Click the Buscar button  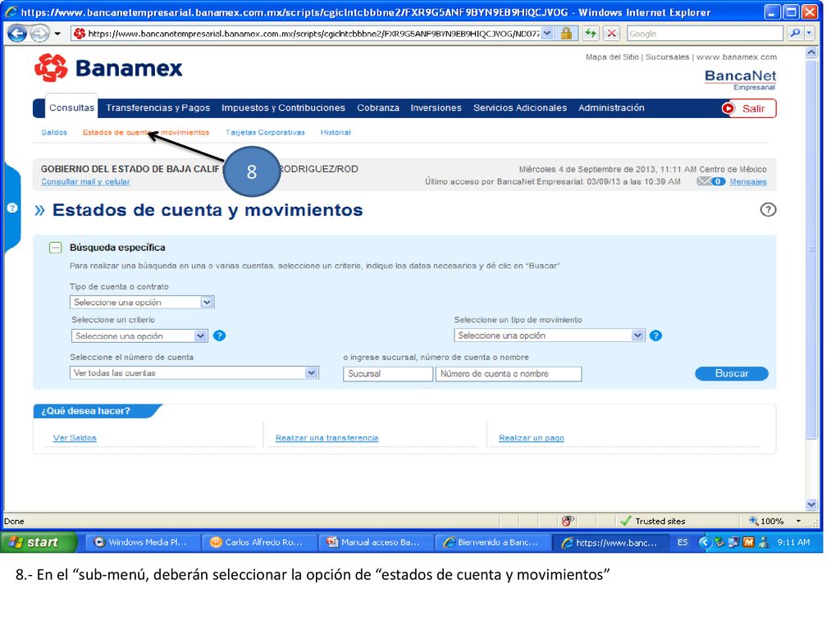(x=731, y=373)
